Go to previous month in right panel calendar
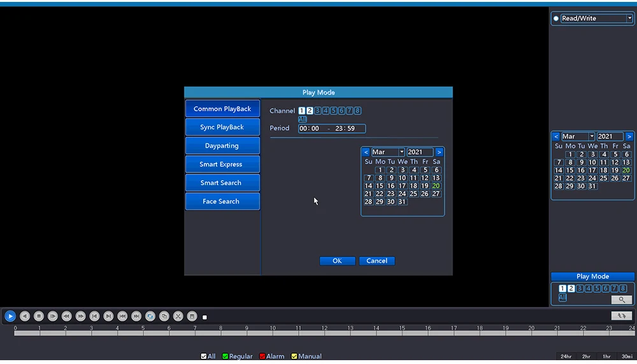The height and width of the screenshot is (364, 637). point(556,136)
